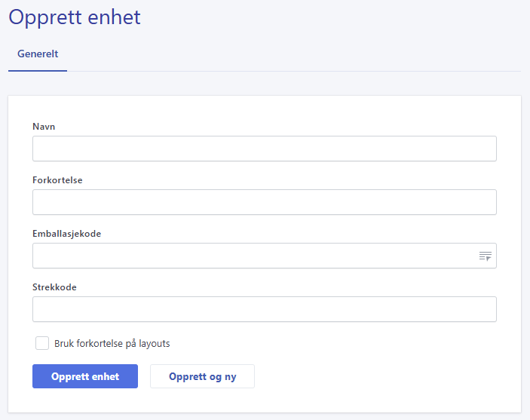530x420 pixels.
Task: Click the Opprett og ny button
Action: point(203,376)
